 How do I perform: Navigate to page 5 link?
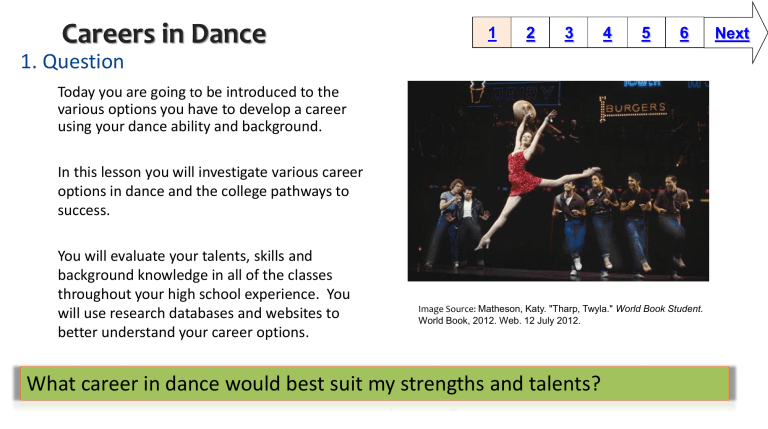pyautogui.click(x=646, y=33)
